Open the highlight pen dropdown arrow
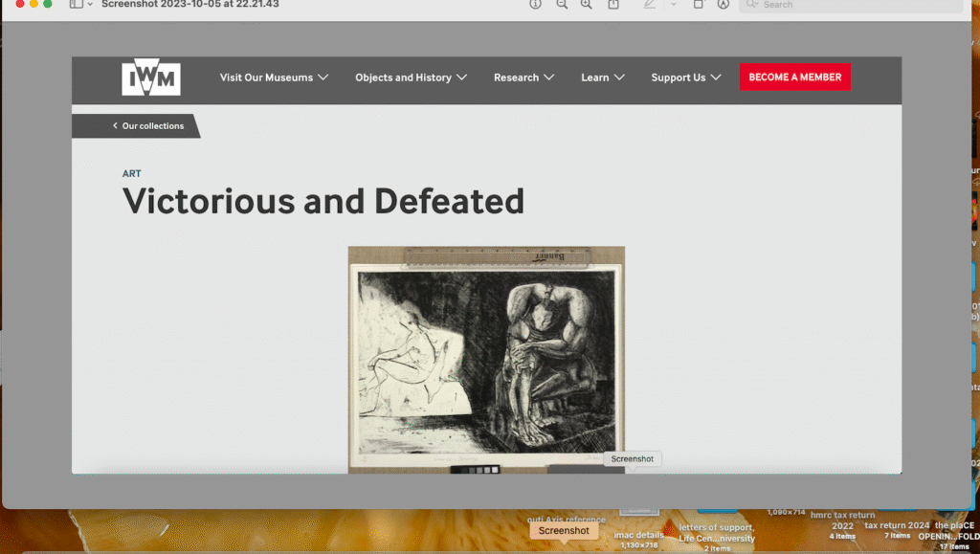This screenshot has height=554, width=980. click(673, 5)
